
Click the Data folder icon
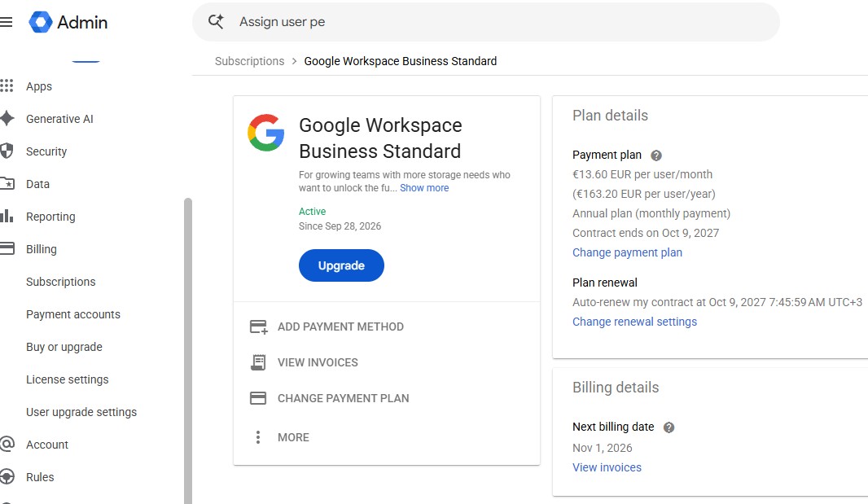(x=7, y=183)
